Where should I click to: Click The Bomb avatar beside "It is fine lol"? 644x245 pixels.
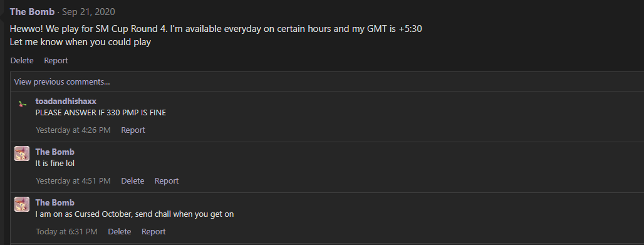(x=22, y=154)
